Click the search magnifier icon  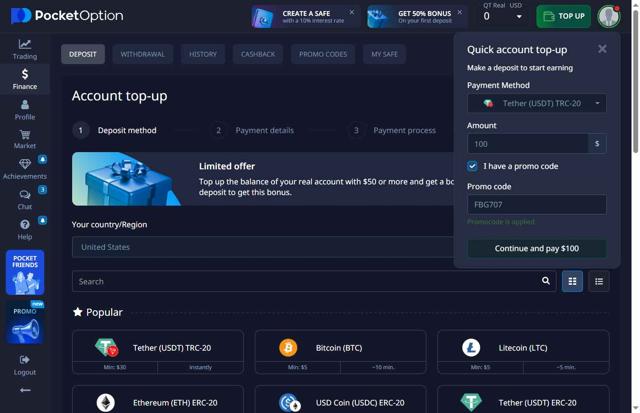tap(546, 281)
